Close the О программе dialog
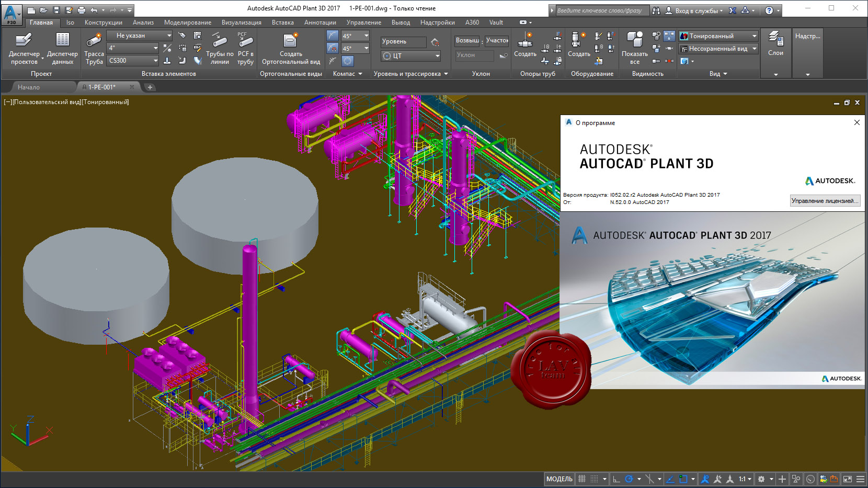This screenshot has width=868, height=488. pyautogui.click(x=856, y=122)
